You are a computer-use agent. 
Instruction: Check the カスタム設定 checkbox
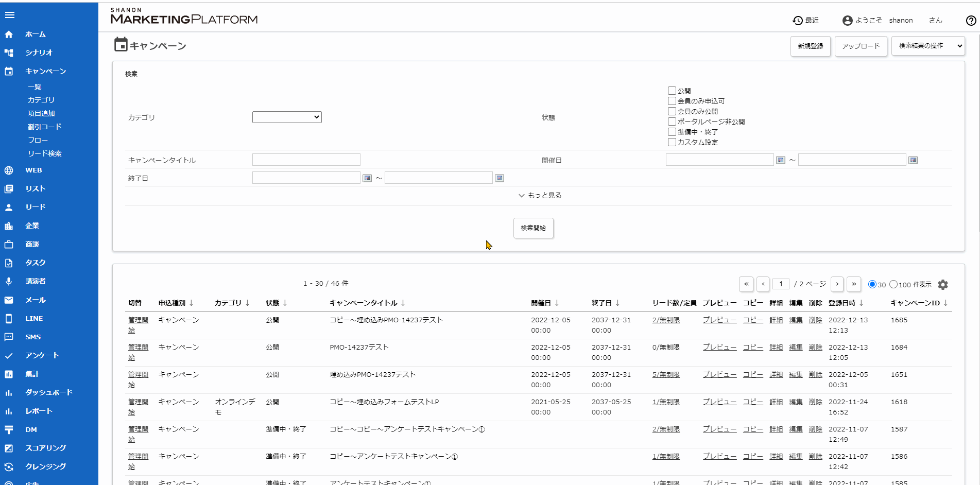coord(672,142)
